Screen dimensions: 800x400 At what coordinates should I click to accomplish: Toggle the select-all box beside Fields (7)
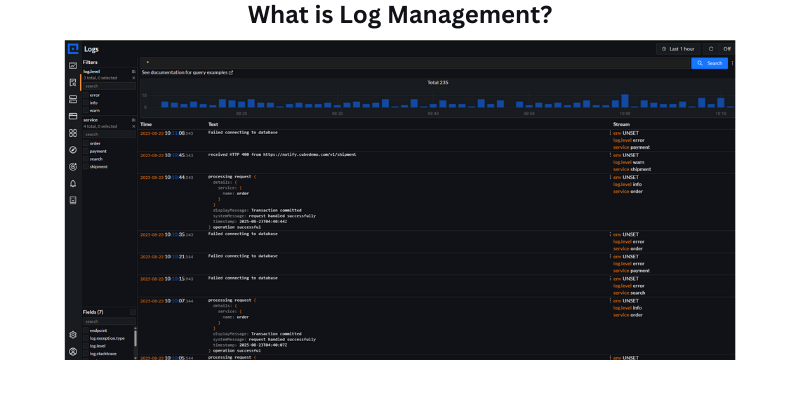pyautogui.click(x=133, y=312)
